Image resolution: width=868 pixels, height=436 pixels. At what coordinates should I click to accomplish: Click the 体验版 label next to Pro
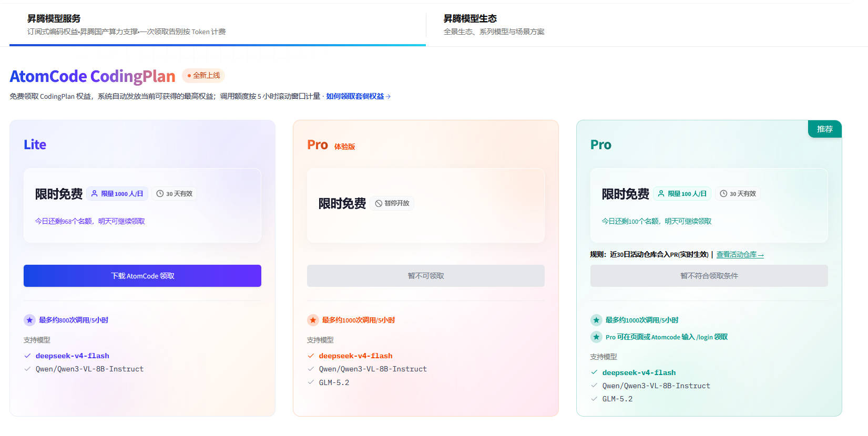[x=344, y=147]
